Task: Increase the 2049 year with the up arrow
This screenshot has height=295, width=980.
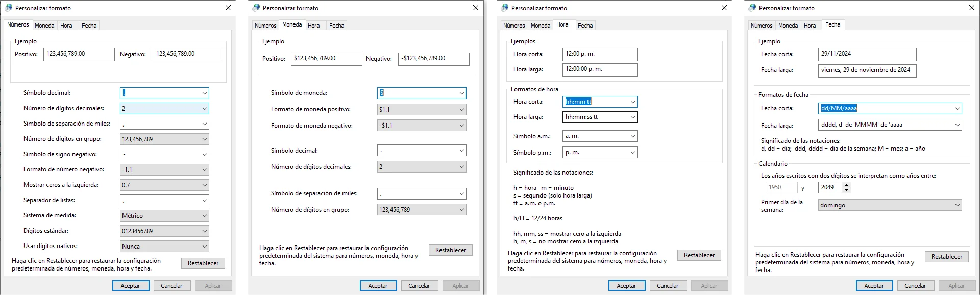Action: pyautogui.click(x=846, y=185)
